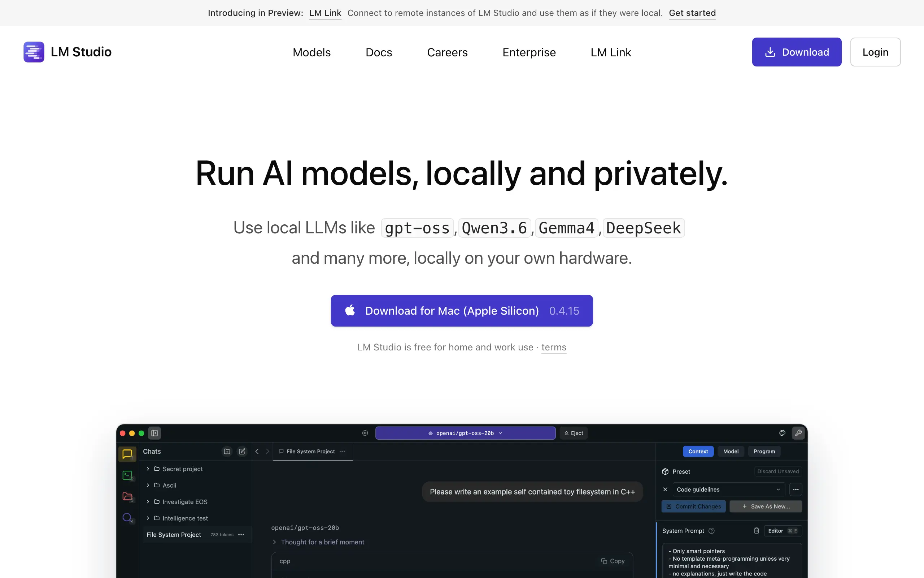The height and width of the screenshot is (578, 924).
Task: Navigate back with the left arrow
Action: coord(257,452)
